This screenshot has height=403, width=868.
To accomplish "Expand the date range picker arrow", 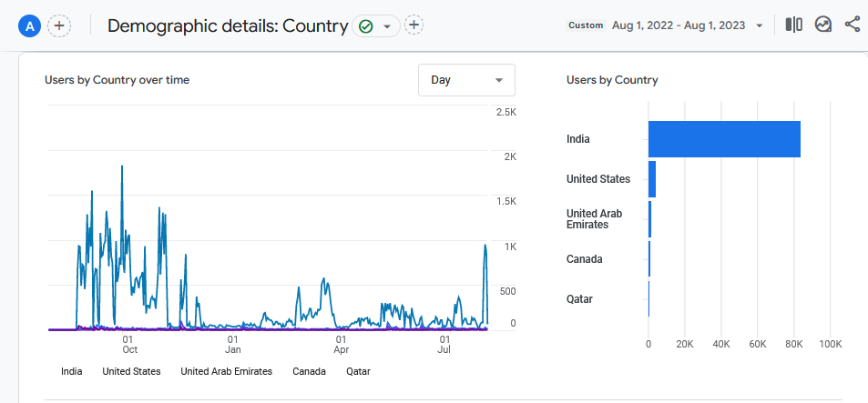I will pyautogui.click(x=760, y=25).
